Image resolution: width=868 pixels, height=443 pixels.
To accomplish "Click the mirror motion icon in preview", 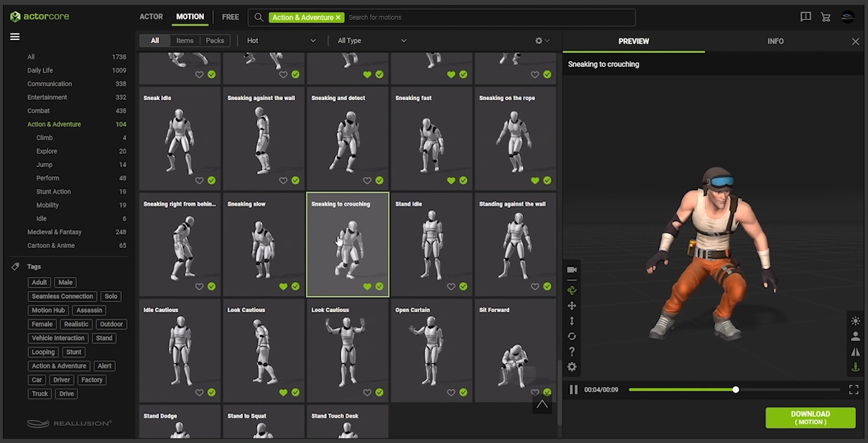I will tap(855, 352).
